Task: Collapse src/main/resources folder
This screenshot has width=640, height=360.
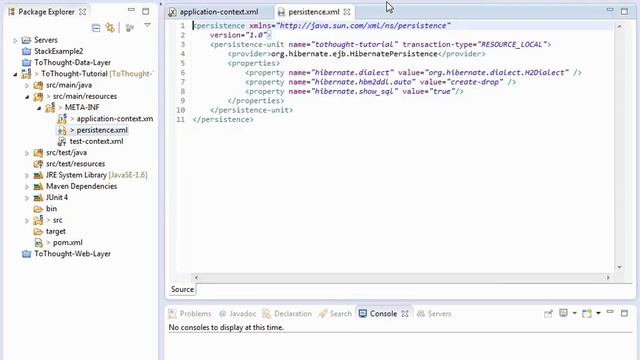Action: (x=27, y=97)
